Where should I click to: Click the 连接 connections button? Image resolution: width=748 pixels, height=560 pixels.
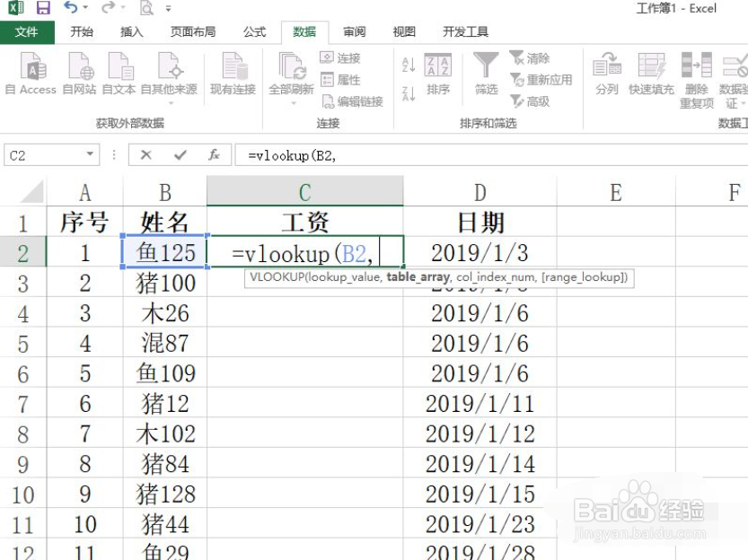click(340, 58)
